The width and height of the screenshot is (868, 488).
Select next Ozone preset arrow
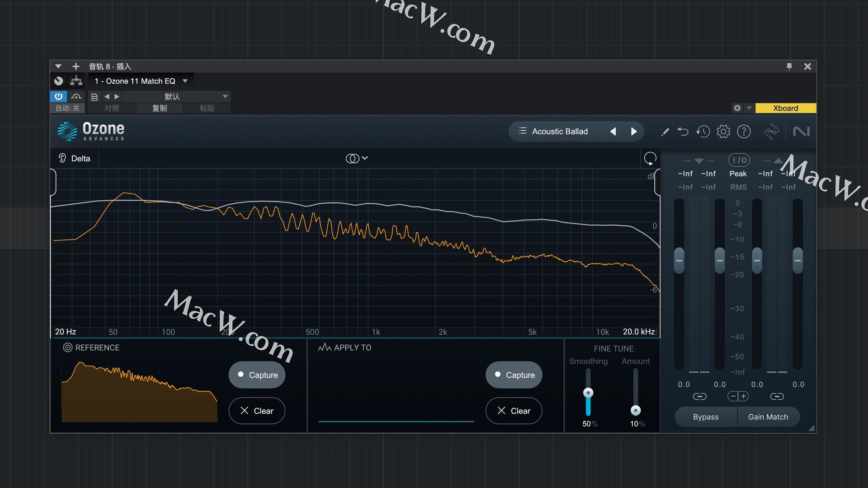click(x=634, y=131)
